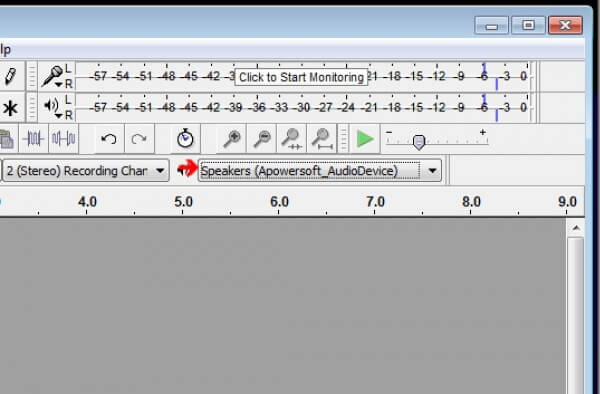
Task: Click the green Play-at-speed button
Action: pyautogui.click(x=365, y=138)
